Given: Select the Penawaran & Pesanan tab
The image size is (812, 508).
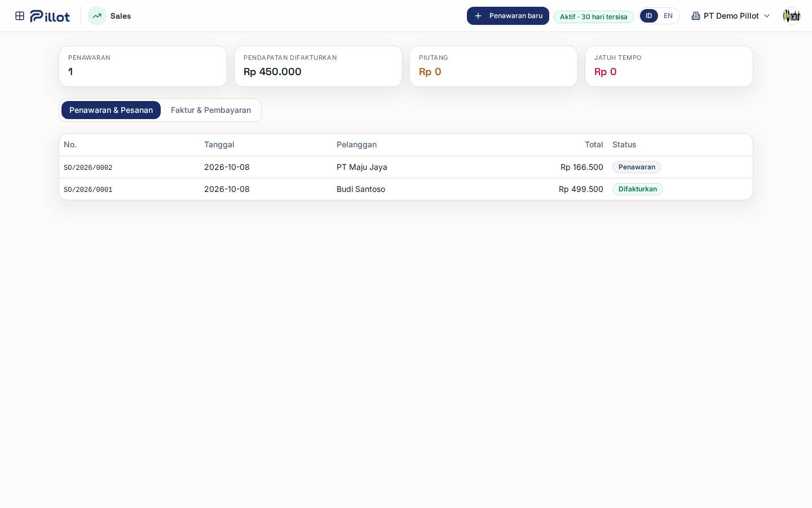Looking at the screenshot, I should [x=111, y=110].
